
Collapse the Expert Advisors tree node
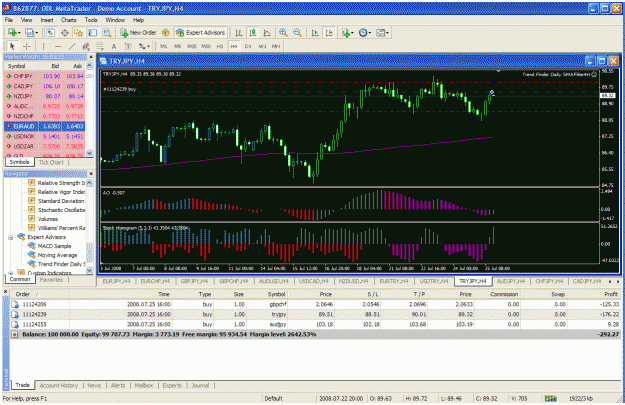[x=10, y=237]
